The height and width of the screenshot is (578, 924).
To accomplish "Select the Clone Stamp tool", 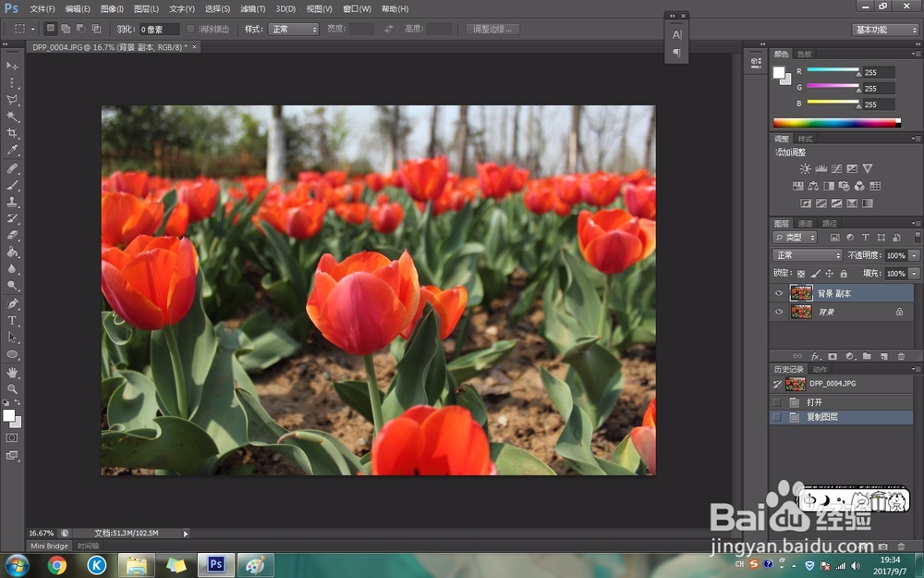I will pos(12,201).
